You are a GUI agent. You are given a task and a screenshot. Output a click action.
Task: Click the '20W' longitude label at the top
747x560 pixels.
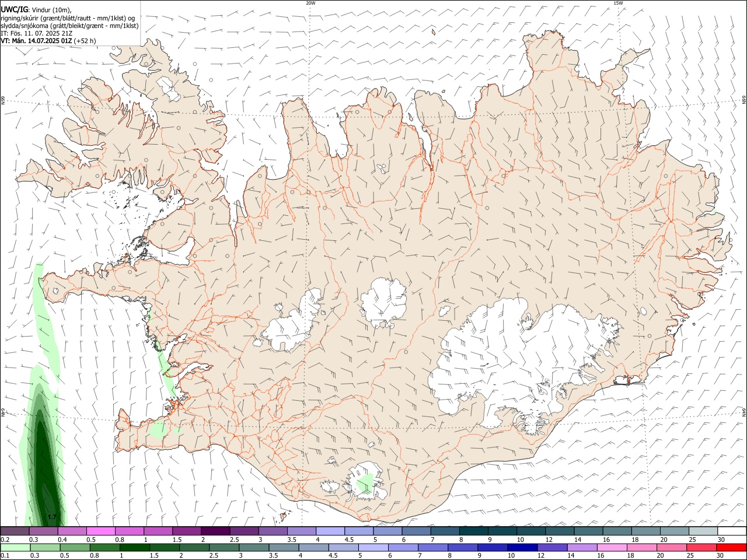tap(310, 3)
